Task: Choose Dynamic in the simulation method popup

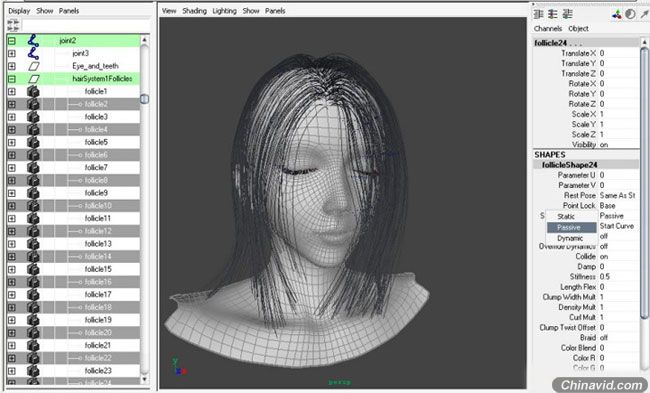Action: point(570,238)
